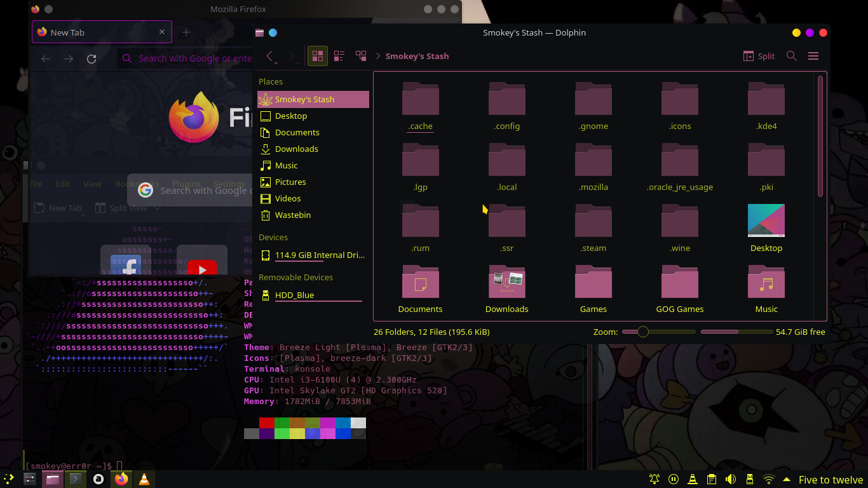Click Firefox address bar search field
The width and height of the screenshot is (868, 488).
(x=186, y=58)
